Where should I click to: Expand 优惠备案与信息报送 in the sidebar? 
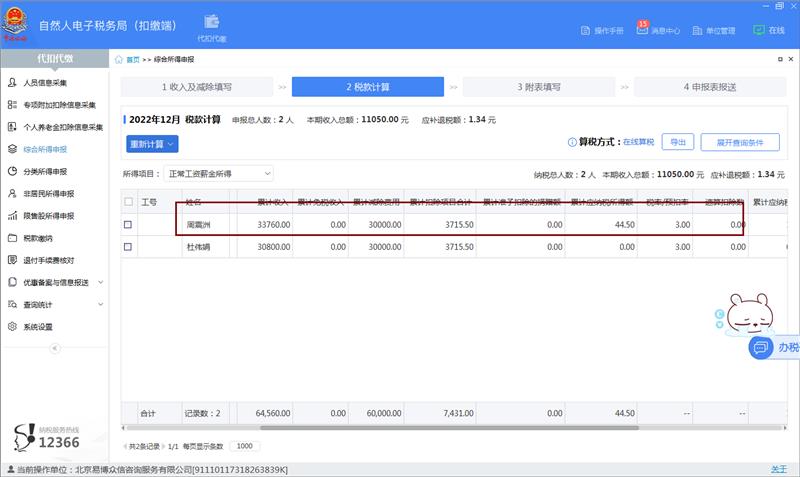[x=55, y=282]
